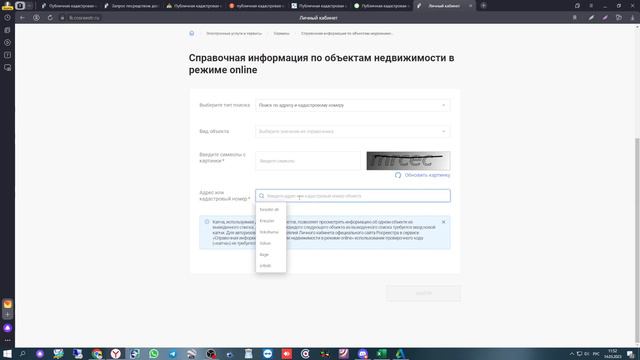Switch to Yandex Browser in taskbar
Image resolution: width=640 pixels, height=360 pixels.
click(x=116, y=353)
